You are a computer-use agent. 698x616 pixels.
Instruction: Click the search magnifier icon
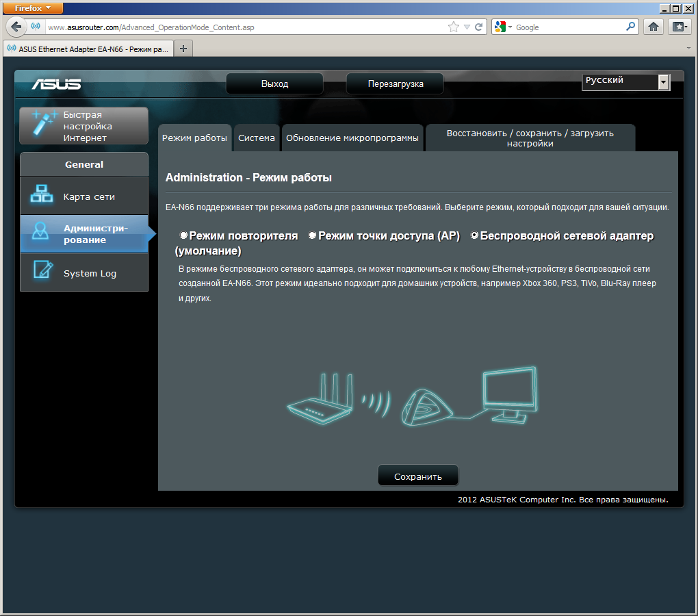pyautogui.click(x=630, y=27)
